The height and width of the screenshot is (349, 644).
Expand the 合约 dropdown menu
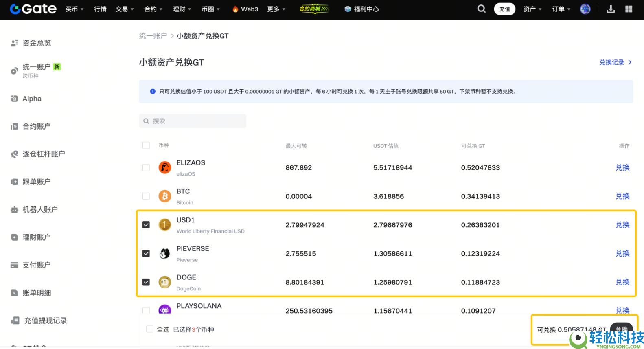(x=153, y=9)
